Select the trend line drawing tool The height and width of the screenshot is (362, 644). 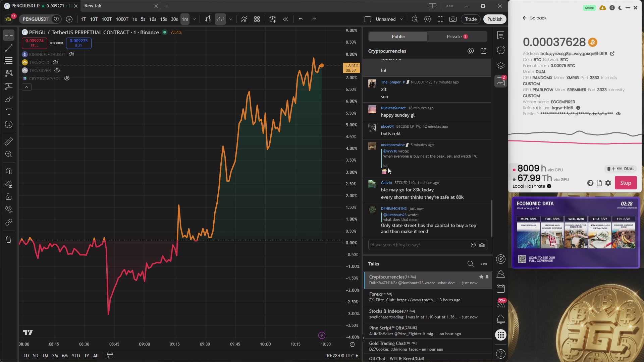9,48
